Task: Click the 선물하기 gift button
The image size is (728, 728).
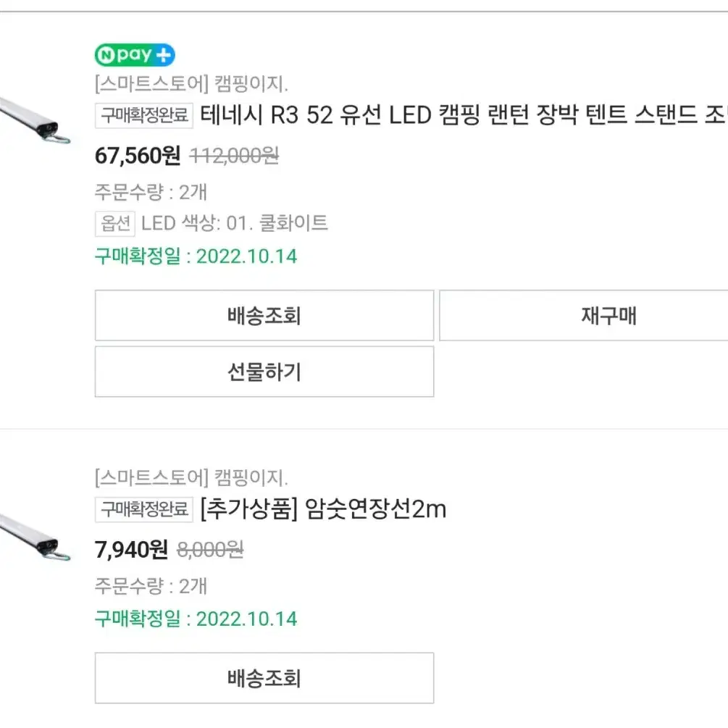Action: coord(264,372)
